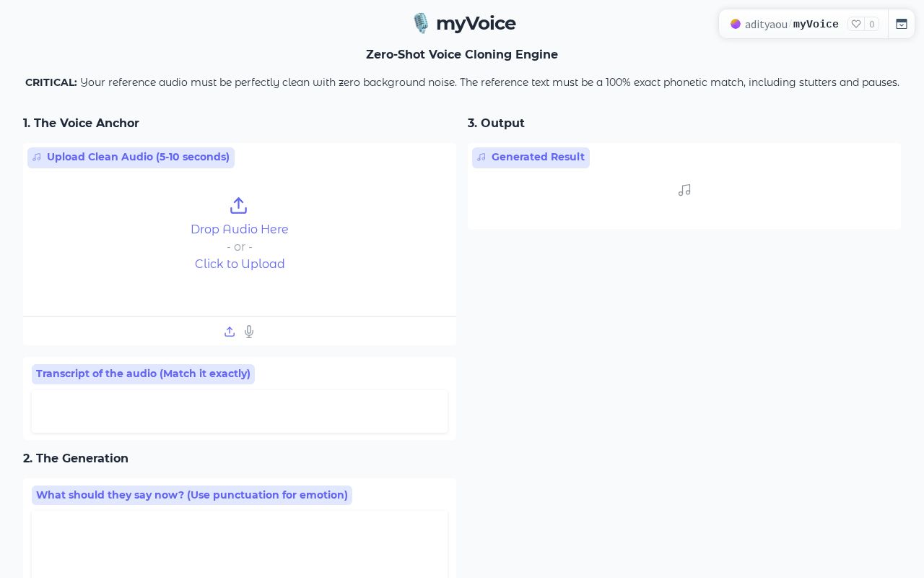This screenshot has width=924, height=578.
Task: Click the 1. The Voice Anchor heading
Action: coord(81,123)
